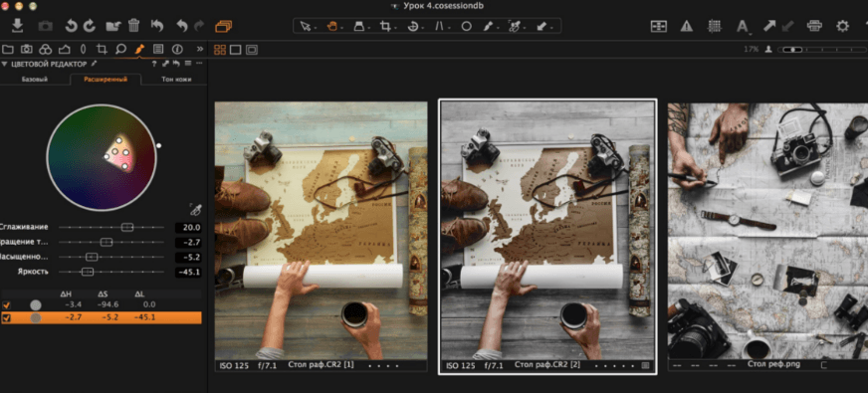The height and width of the screenshot is (393, 868).
Task: Open dropdown arrow next to Crop cursor tool
Action: pos(395,28)
